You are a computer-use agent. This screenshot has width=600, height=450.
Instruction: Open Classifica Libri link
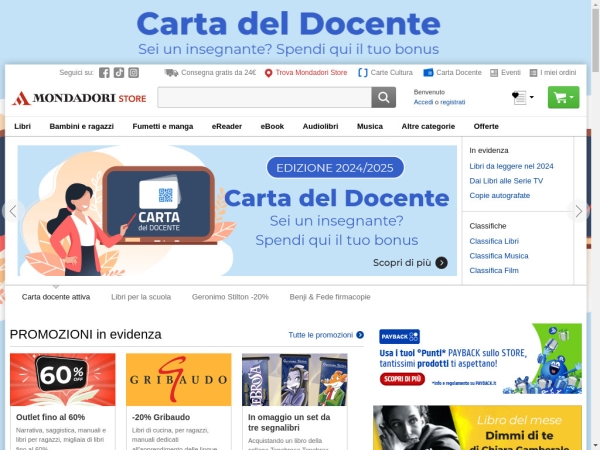click(494, 241)
